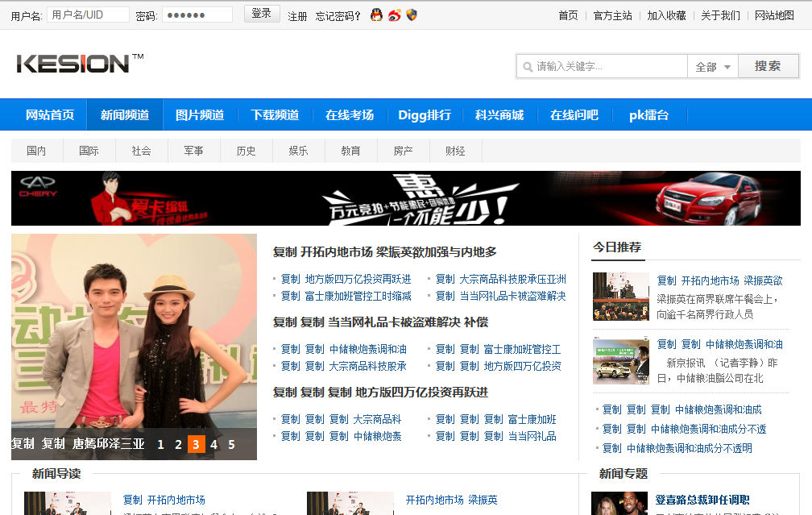The width and height of the screenshot is (812, 515).
Task: Click the shield icon beside Weibo
Action: point(412,15)
